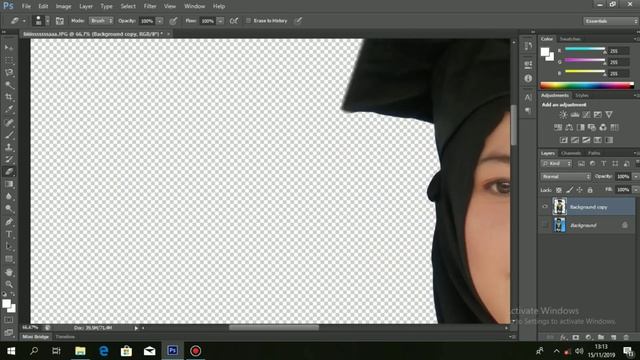
Task: Open the Essentials workspace dropdown
Action: (610, 21)
